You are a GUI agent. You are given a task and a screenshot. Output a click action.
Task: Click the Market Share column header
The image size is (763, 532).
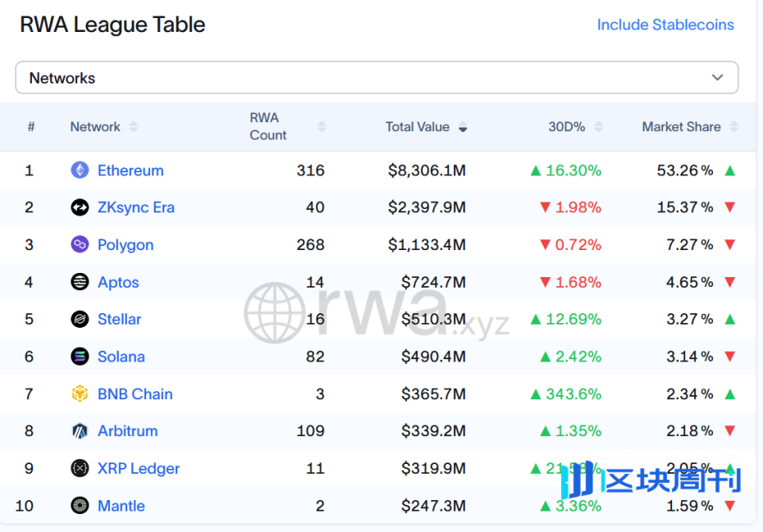(681, 127)
